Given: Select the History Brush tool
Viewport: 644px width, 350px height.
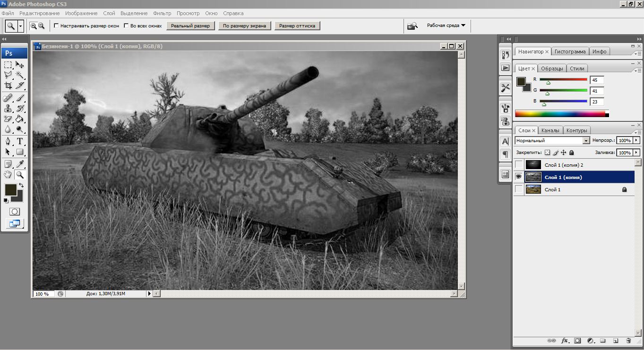Looking at the screenshot, I should coord(20,109).
